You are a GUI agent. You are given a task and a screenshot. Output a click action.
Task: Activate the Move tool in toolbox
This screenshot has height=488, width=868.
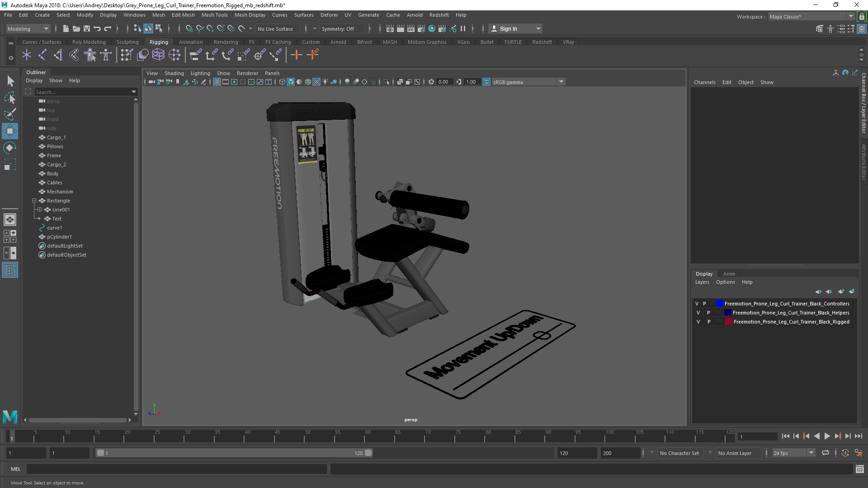pyautogui.click(x=10, y=131)
